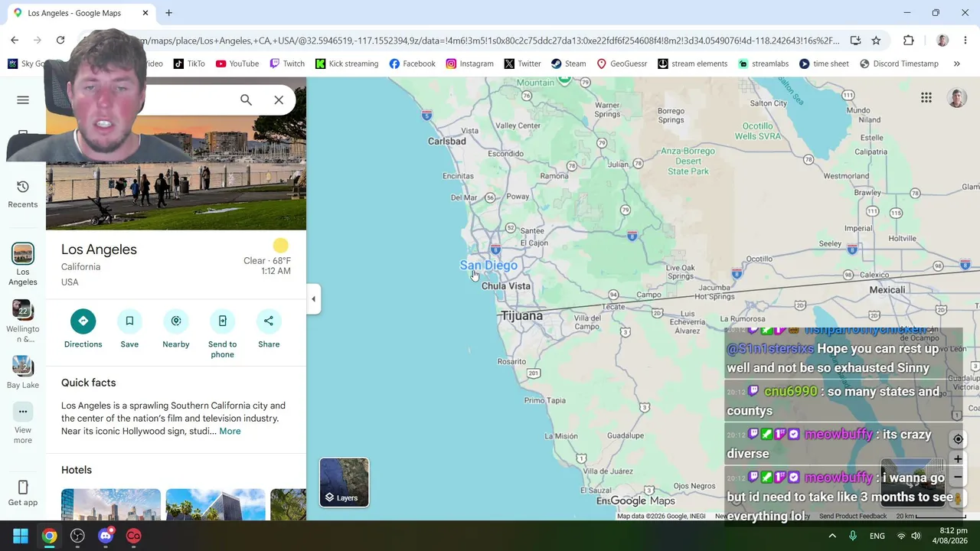The height and width of the screenshot is (551, 980).
Task: Click the address bar URL
Action: coord(490,41)
